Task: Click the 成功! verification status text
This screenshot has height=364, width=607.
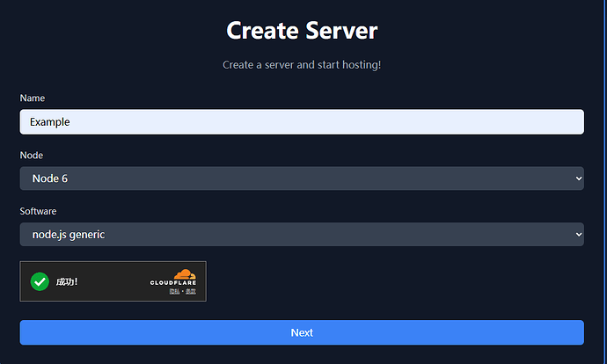Action: pyautogui.click(x=67, y=281)
